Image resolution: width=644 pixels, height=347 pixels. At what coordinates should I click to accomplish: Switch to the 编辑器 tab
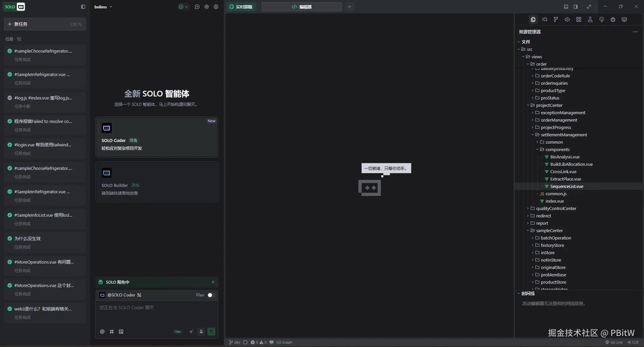coord(302,7)
